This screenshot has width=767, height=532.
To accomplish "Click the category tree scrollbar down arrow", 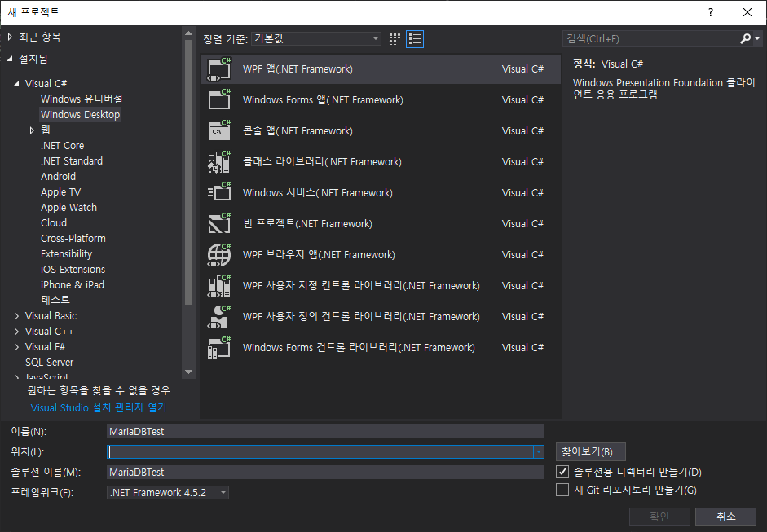I will 188,372.
